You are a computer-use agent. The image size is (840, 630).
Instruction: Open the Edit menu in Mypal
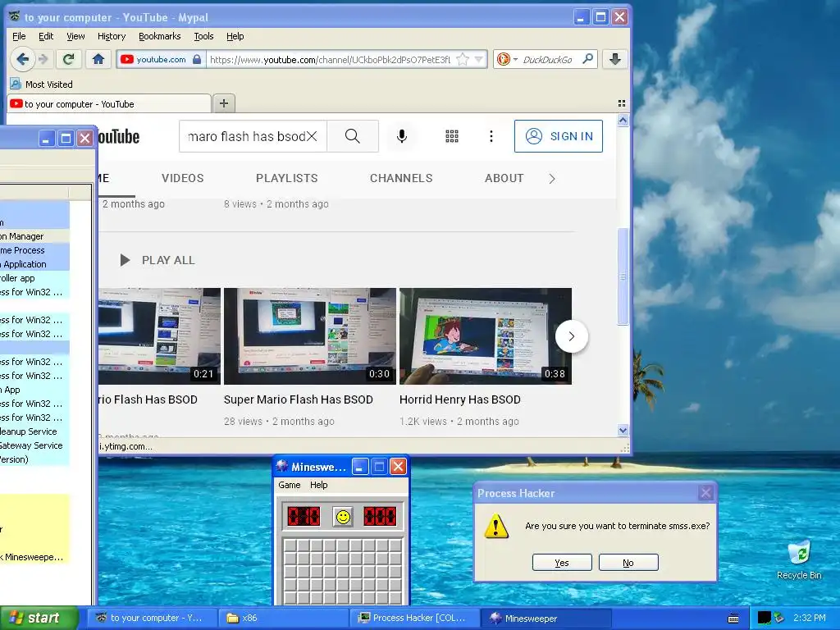coord(46,36)
